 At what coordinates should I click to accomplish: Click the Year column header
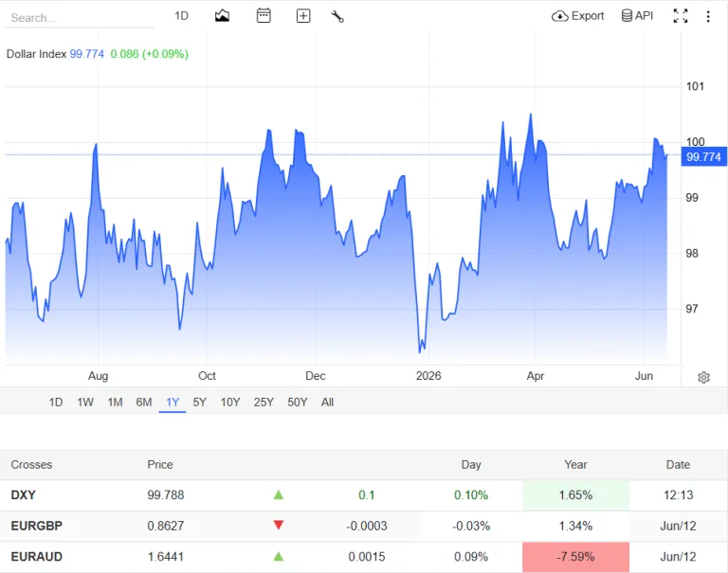575,464
